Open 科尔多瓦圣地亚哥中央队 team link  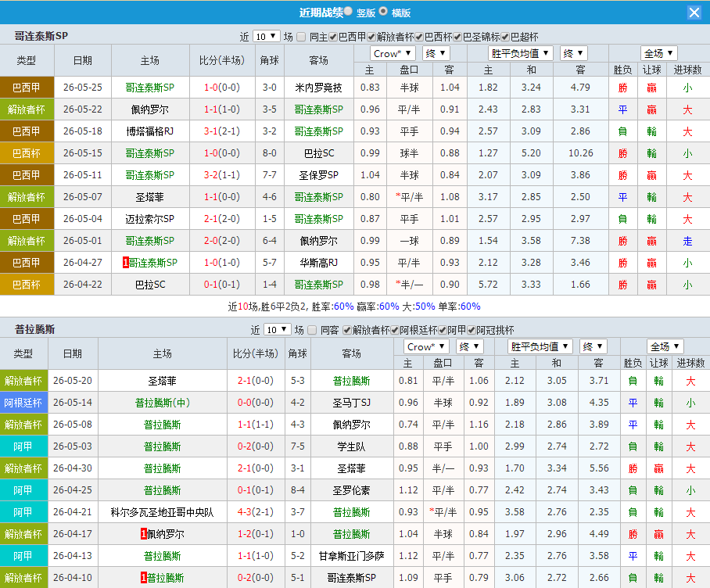(x=162, y=512)
